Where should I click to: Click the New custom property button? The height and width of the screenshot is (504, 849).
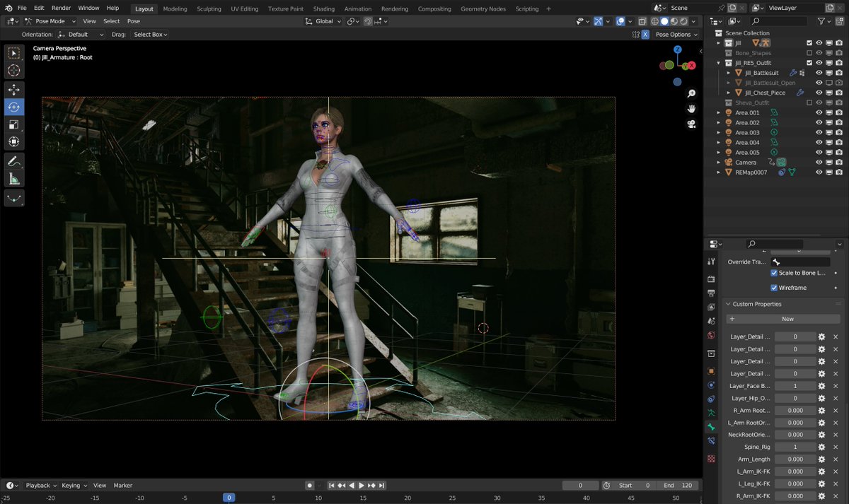pos(783,319)
